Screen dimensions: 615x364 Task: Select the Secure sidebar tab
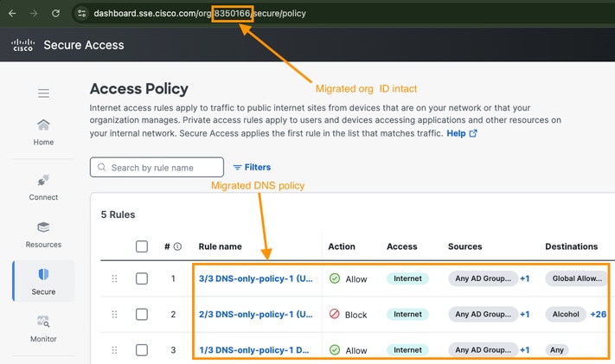pos(43,281)
